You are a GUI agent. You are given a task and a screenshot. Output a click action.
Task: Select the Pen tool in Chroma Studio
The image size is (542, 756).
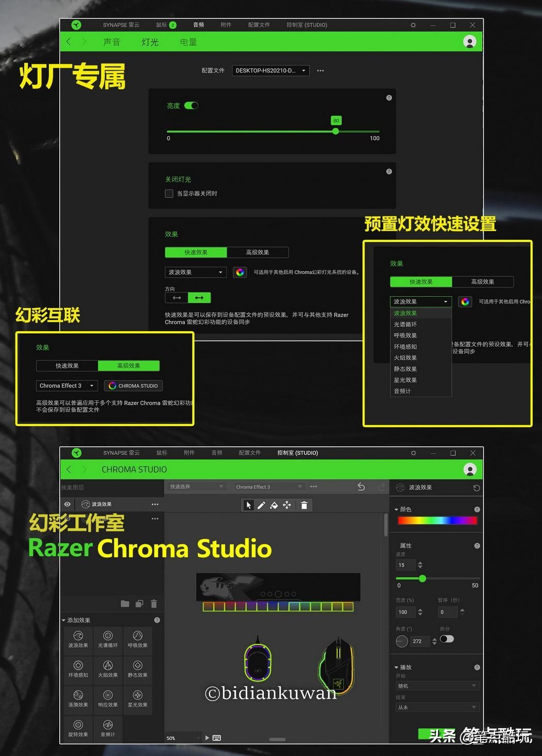point(261,505)
